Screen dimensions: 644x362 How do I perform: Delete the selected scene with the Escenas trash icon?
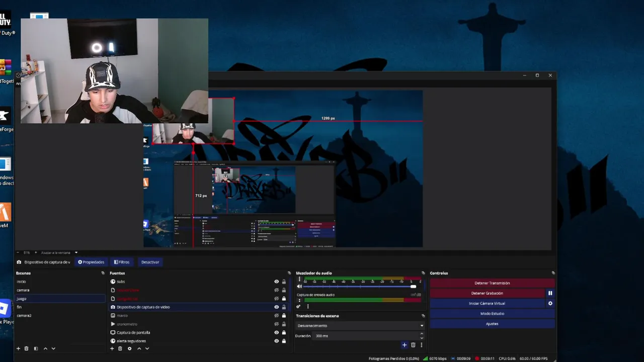pyautogui.click(x=27, y=348)
